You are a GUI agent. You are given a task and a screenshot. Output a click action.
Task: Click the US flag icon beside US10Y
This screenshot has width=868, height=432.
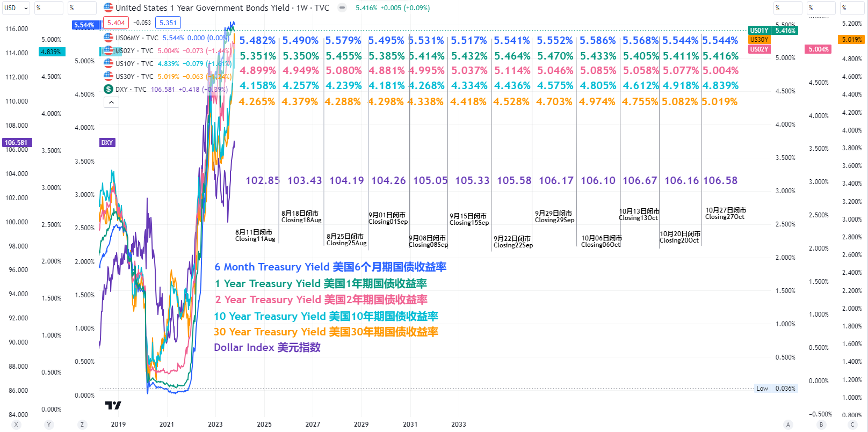[x=108, y=63]
